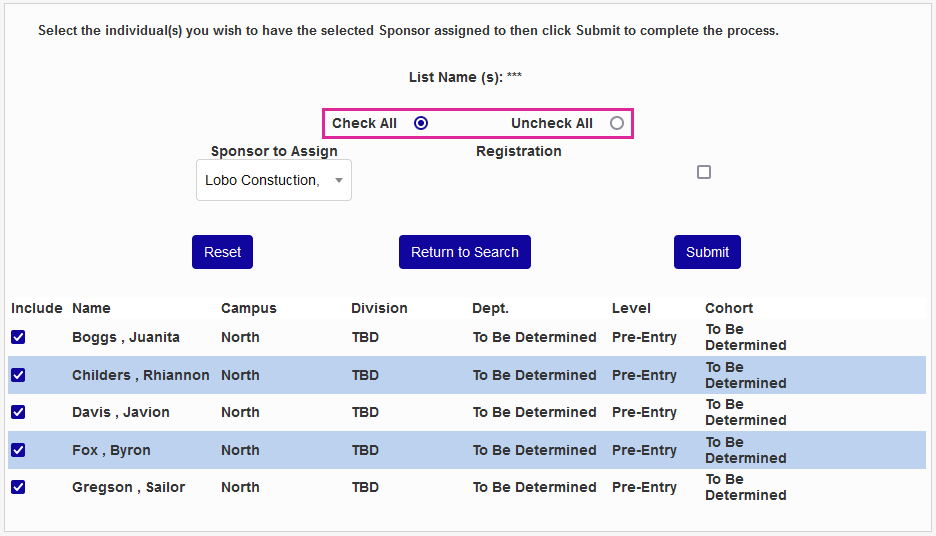This screenshot has height=536, width=936.
Task: Click the Dept. column header
Action: click(490, 308)
